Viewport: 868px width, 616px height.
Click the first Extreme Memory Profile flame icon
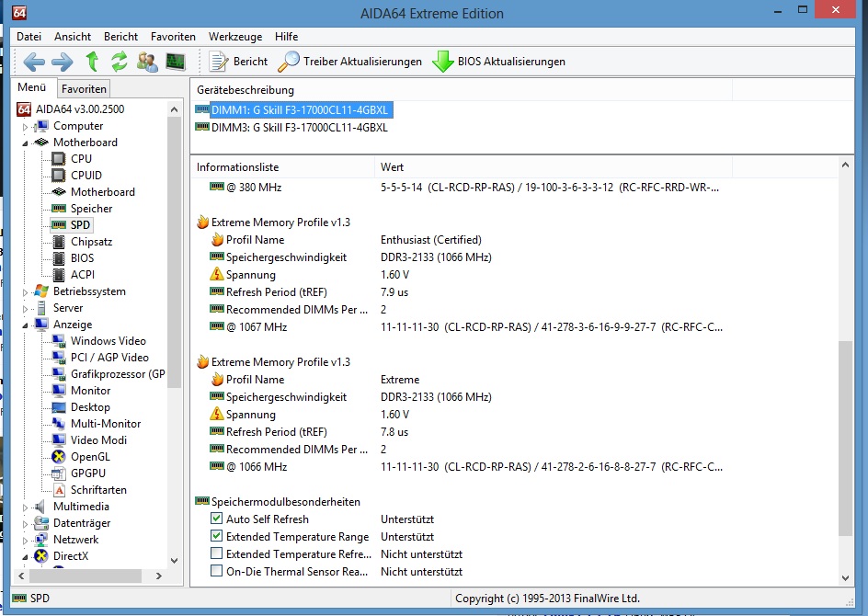[202, 222]
